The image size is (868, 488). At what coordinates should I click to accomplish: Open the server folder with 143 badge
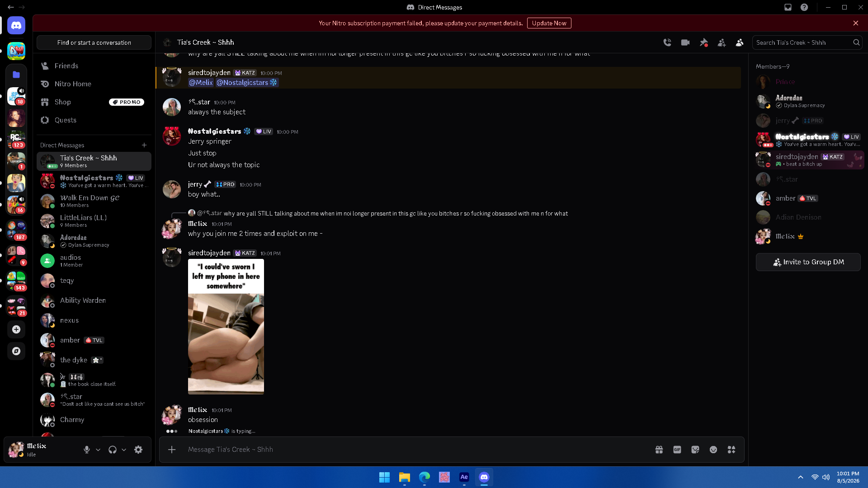[x=16, y=281]
